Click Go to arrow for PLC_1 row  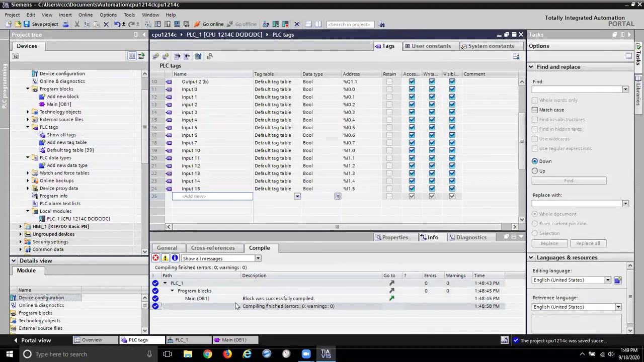(391, 283)
